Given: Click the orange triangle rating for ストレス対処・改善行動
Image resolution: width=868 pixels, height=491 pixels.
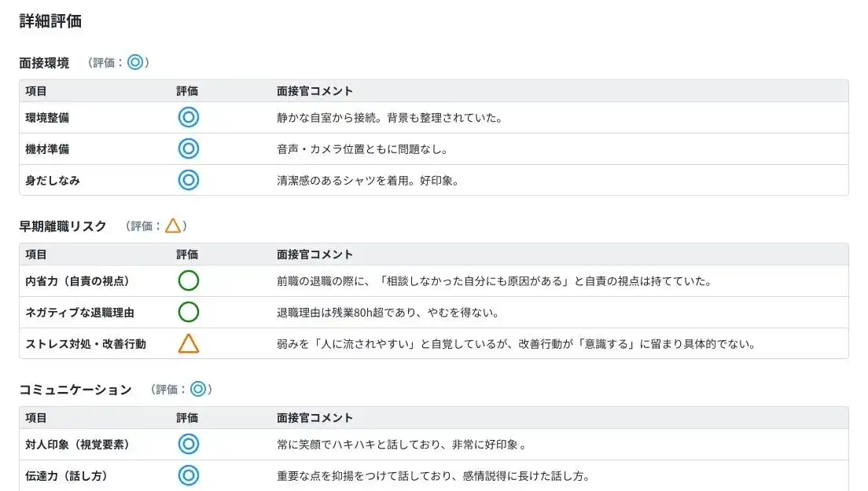Looking at the screenshot, I should 188,344.
